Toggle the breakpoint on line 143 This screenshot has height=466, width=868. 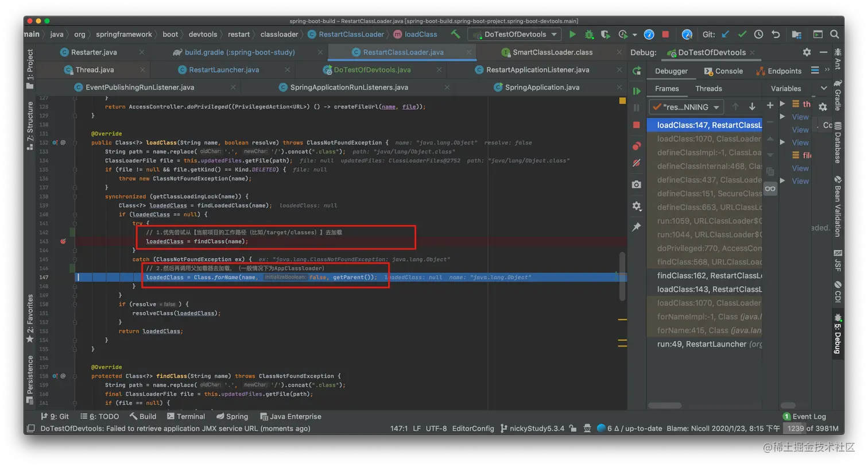(63, 241)
